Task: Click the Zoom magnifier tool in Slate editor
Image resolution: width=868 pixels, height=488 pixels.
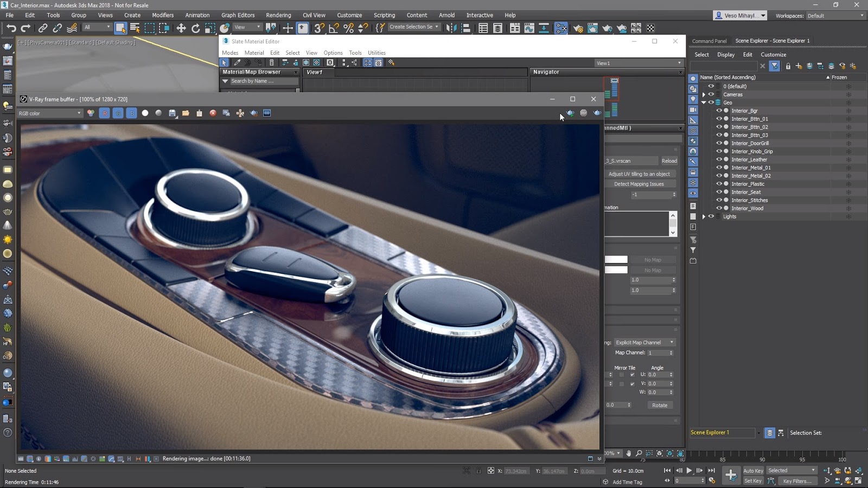Action: click(639, 453)
